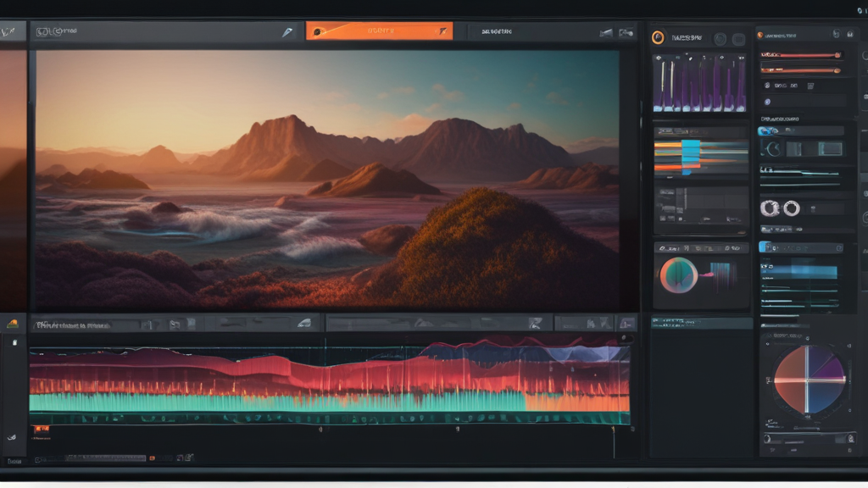Screen dimensions: 868x488
Task: Click the playhead line at timeline's right end
Action: (x=614, y=442)
